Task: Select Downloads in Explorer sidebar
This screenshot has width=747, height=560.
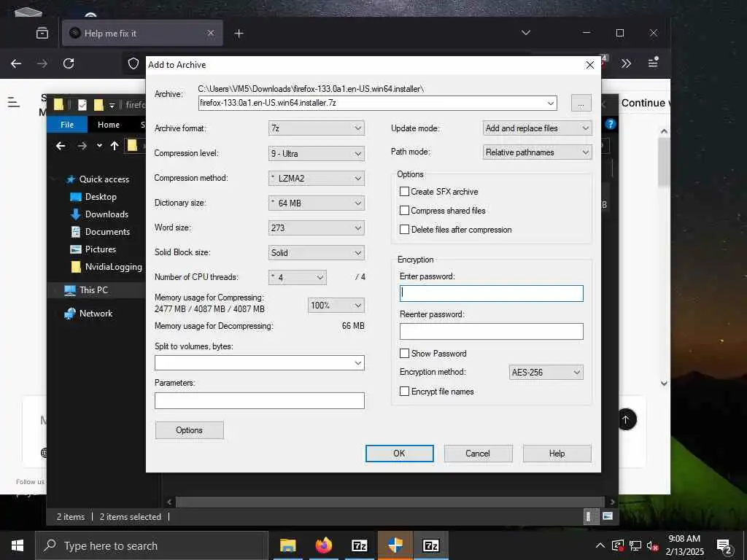Action: coord(107,214)
